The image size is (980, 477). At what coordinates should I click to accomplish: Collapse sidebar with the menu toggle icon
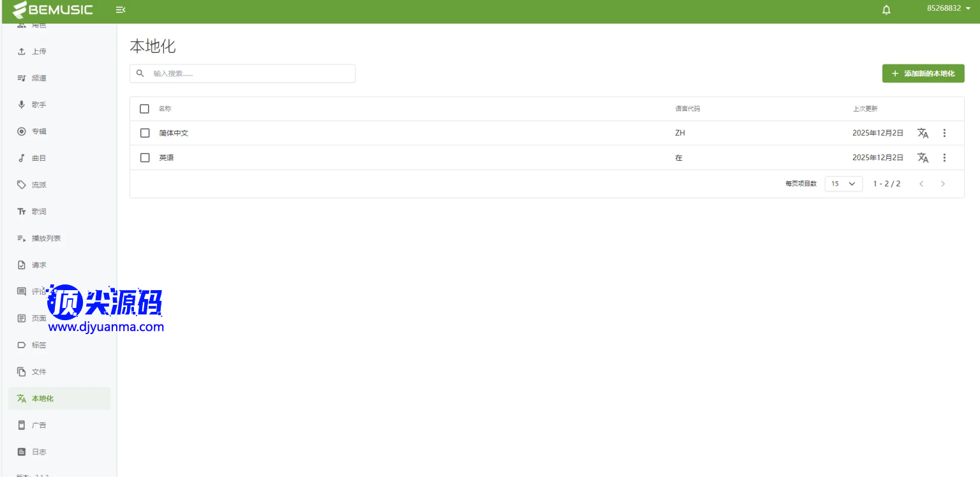tap(120, 10)
